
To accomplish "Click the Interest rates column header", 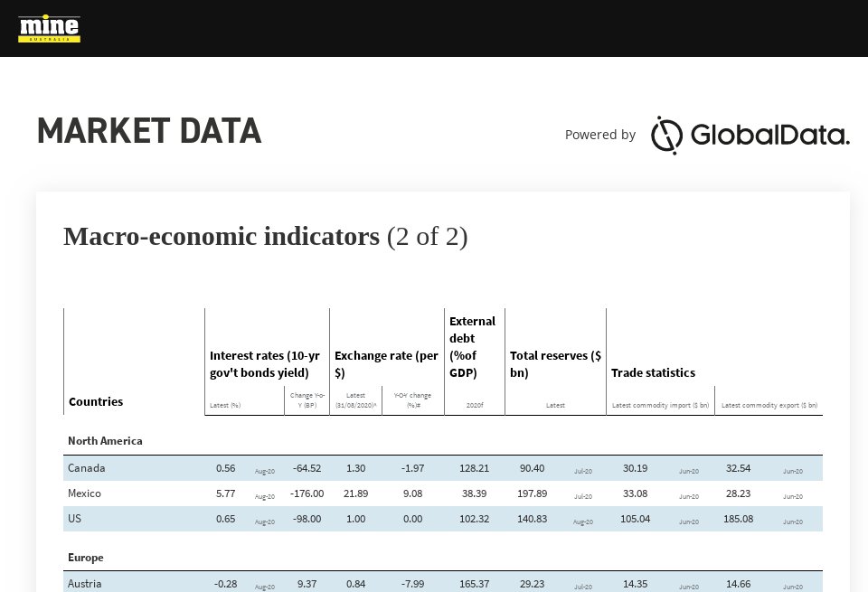I will pyautogui.click(x=265, y=364).
